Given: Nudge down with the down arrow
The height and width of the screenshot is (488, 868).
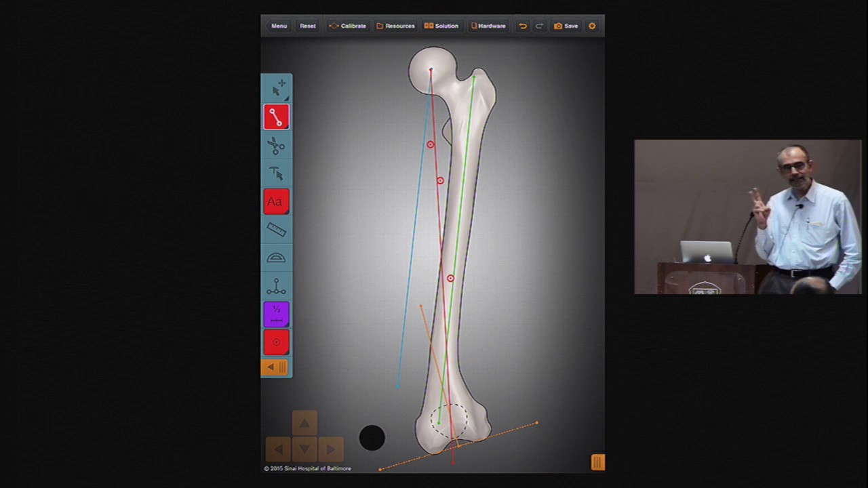Looking at the screenshot, I should pos(304,449).
